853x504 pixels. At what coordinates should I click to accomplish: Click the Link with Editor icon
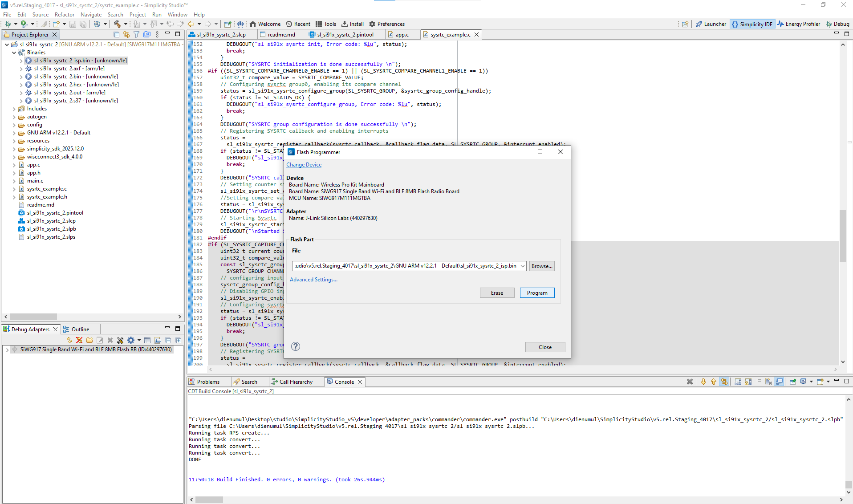click(x=126, y=34)
